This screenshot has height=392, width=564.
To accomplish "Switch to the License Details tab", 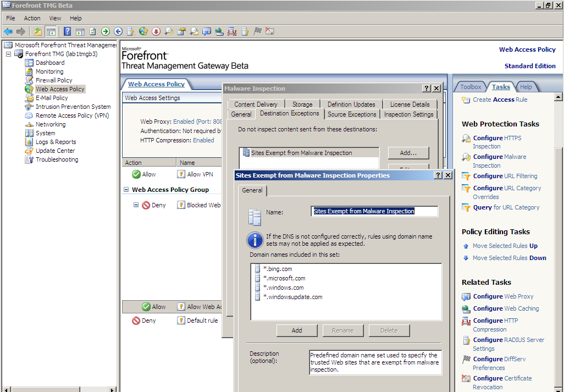I will 410,104.
